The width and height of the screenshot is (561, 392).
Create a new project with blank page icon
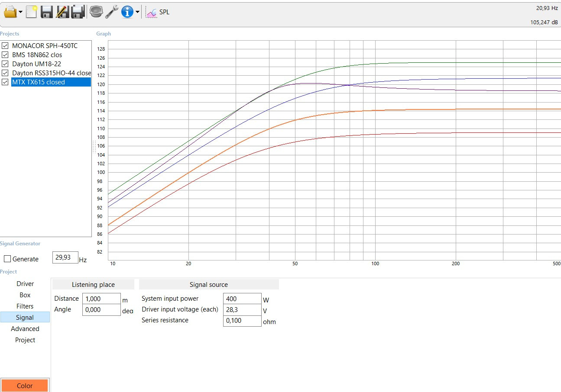pyautogui.click(x=31, y=12)
